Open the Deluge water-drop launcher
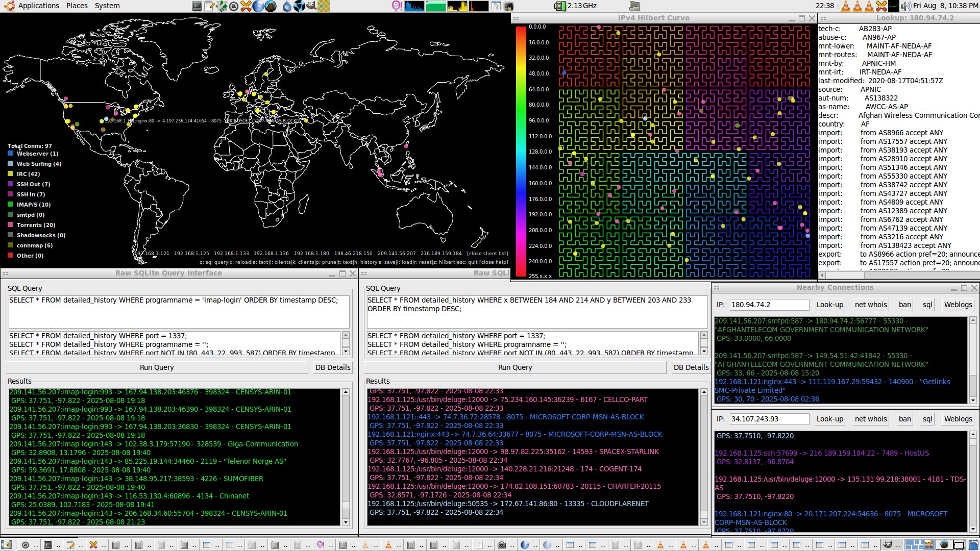Viewport: 980px width, 551px height. click(x=287, y=6)
